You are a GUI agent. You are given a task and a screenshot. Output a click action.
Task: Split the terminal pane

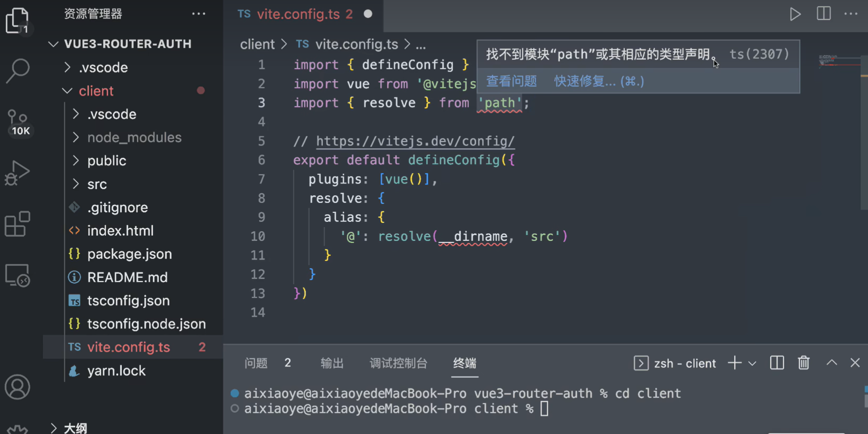click(777, 363)
